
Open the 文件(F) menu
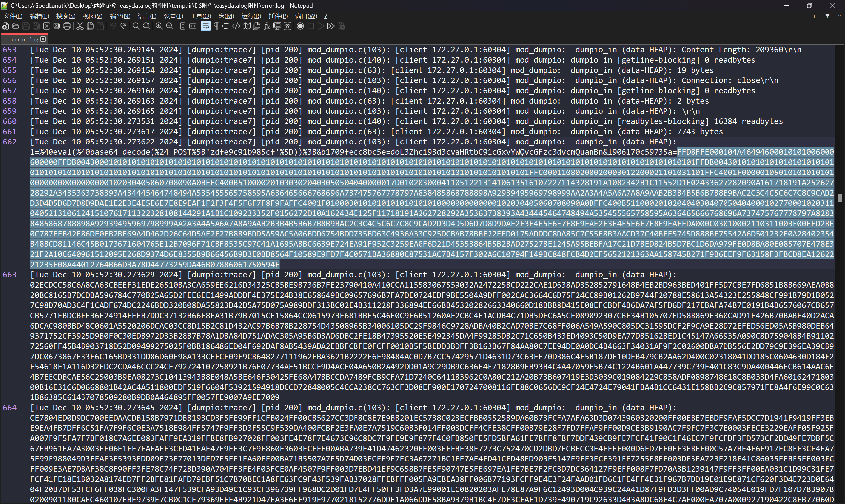coord(13,16)
